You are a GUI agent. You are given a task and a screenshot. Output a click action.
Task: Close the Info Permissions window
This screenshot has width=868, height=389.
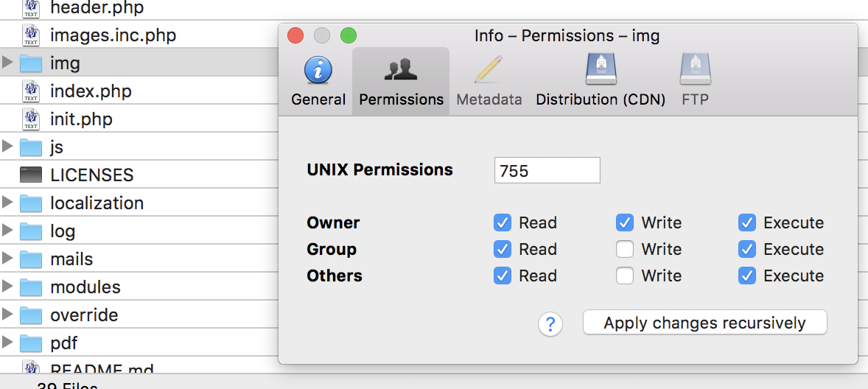pyautogui.click(x=295, y=35)
